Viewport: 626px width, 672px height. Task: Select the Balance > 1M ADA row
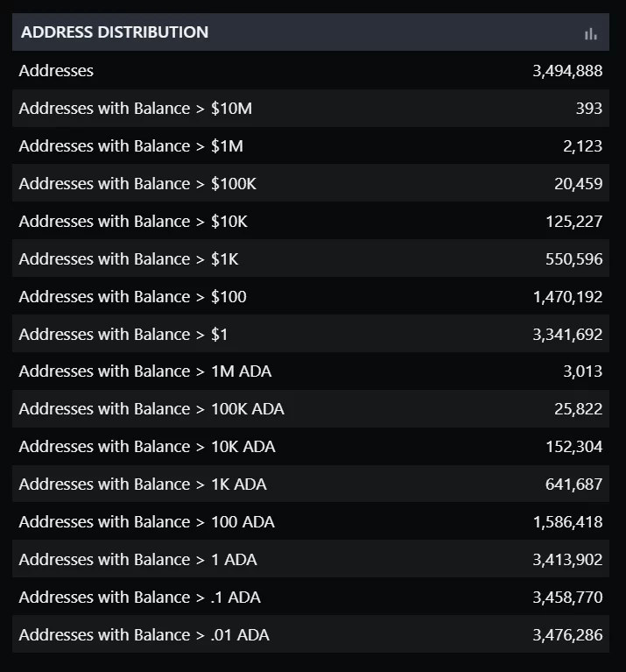[311, 371]
